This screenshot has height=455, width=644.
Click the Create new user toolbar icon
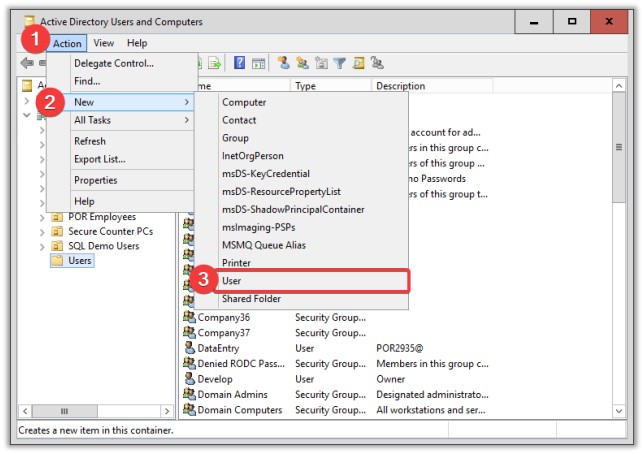pyautogui.click(x=283, y=63)
